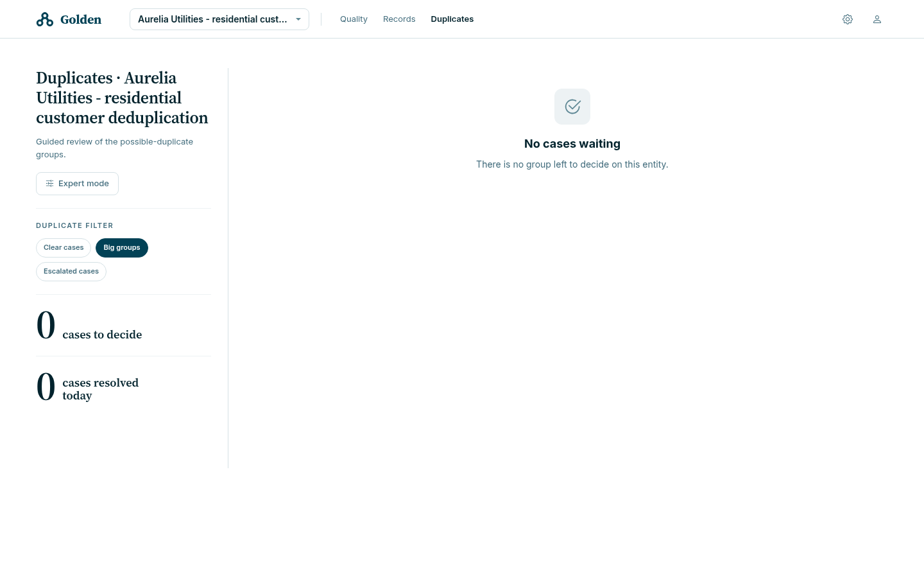Viewport: 924px width, 578px height.
Task: Enable the Clear cases filter
Action: pos(64,248)
